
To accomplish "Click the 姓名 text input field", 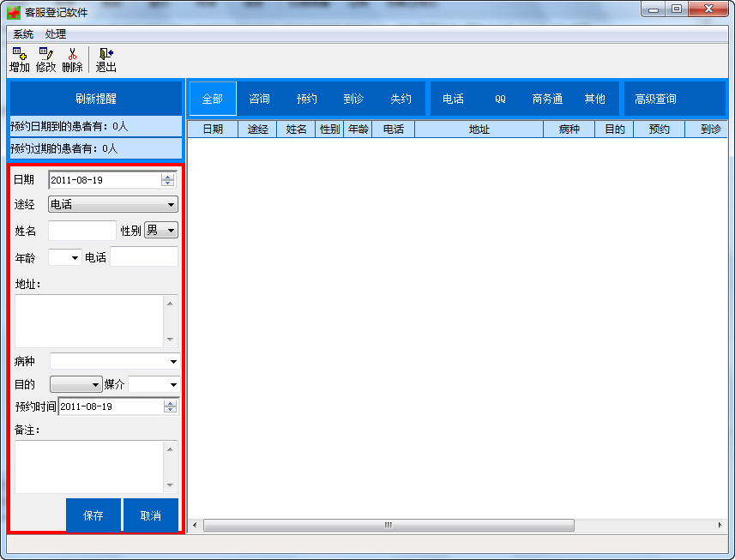I will pos(82,231).
